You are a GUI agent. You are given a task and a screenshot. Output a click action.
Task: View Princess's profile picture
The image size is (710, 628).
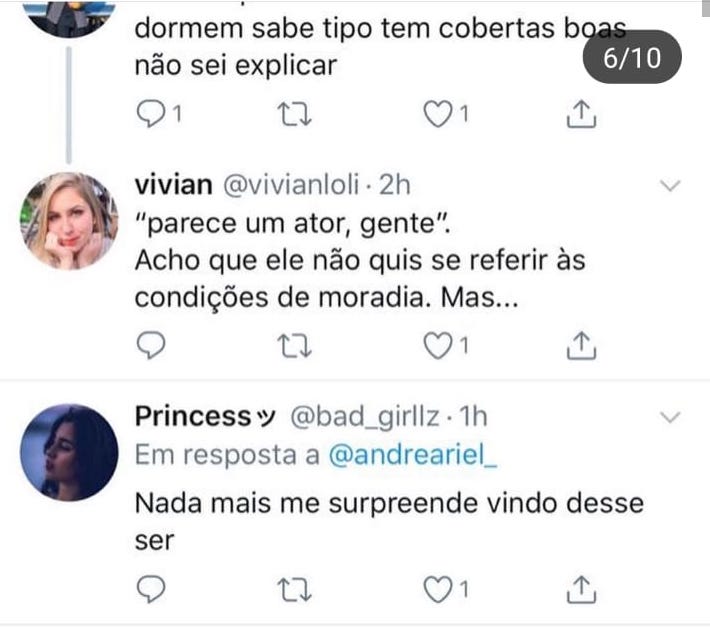[70, 452]
